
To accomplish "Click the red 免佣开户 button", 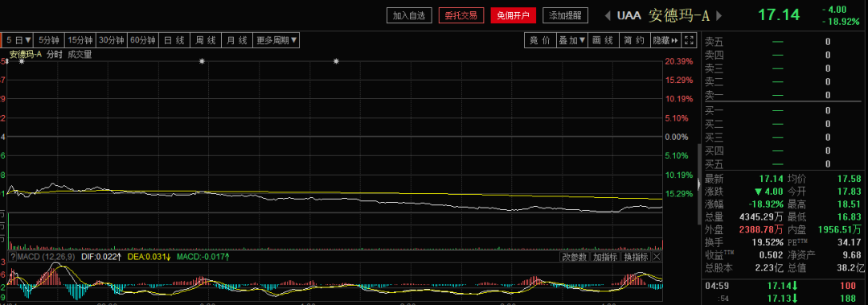I will [x=513, y=15].
